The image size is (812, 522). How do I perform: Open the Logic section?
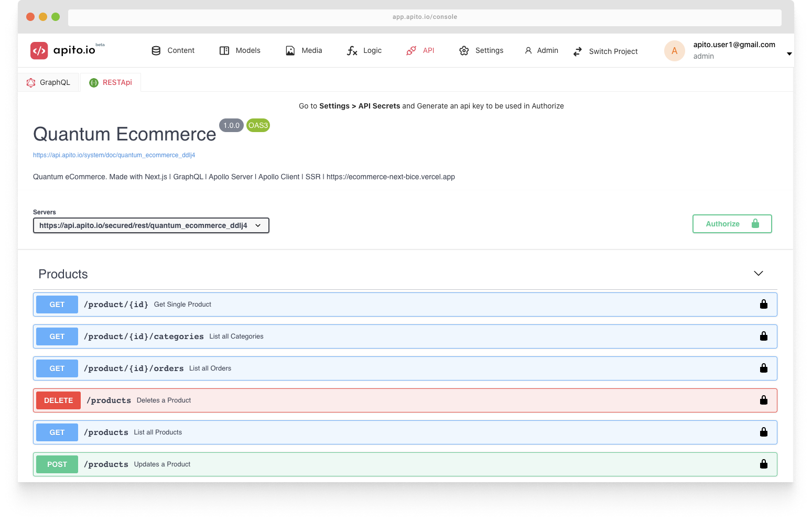point(372,51)
